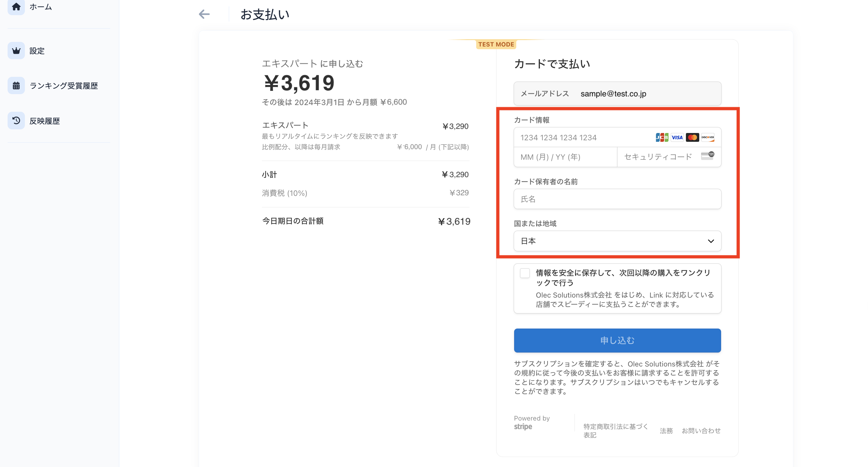868x467 pixels.
Task: Check the save information for one-click checkbox
Action: 525,273
